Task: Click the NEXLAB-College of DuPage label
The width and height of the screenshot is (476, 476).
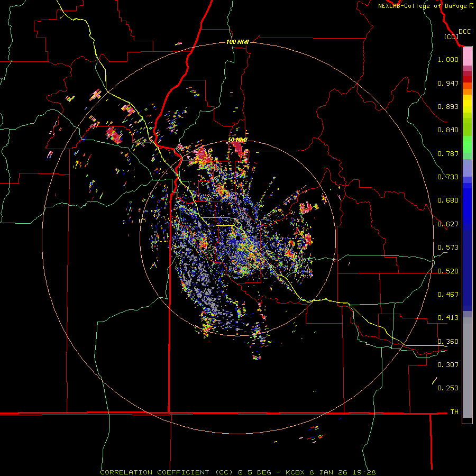Action: 422,6
